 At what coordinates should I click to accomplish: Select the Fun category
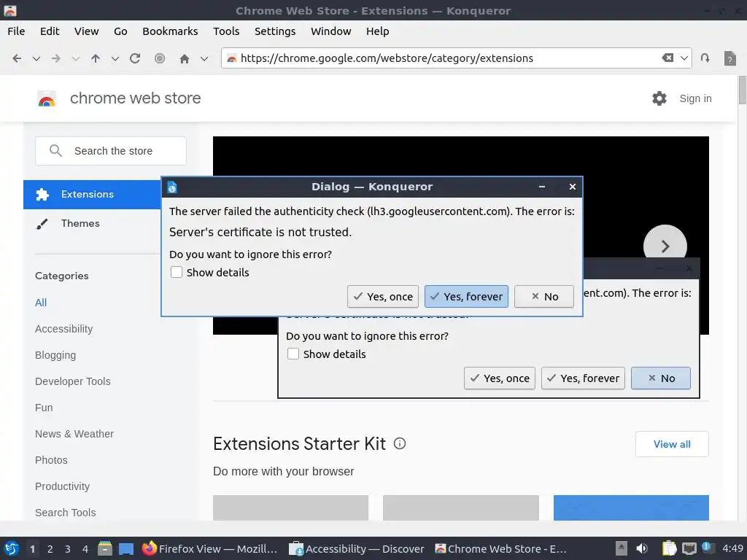pos(44,408)
